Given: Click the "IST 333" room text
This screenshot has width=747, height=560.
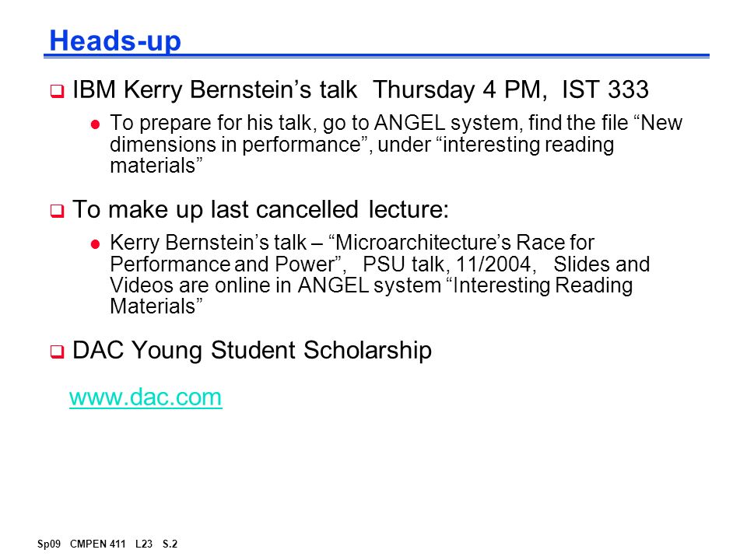Looking at the screenshot, I should tap(605, 89).
